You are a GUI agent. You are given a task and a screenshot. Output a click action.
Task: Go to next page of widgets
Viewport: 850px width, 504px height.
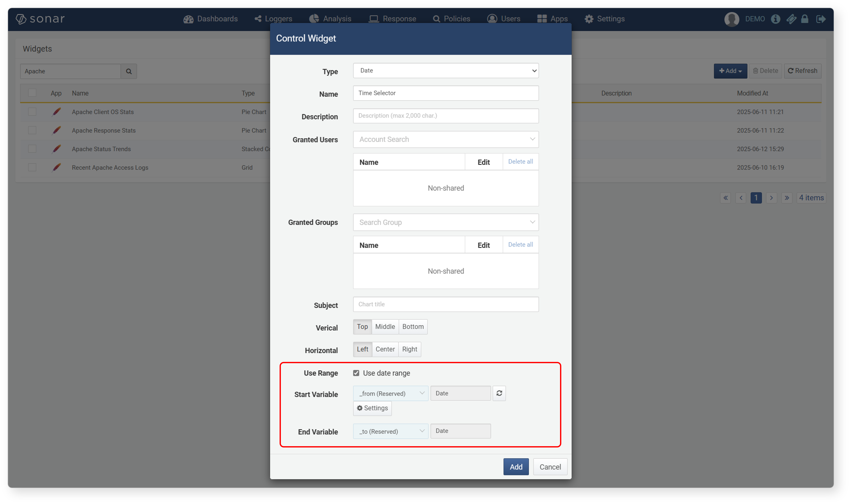point(771,198)
